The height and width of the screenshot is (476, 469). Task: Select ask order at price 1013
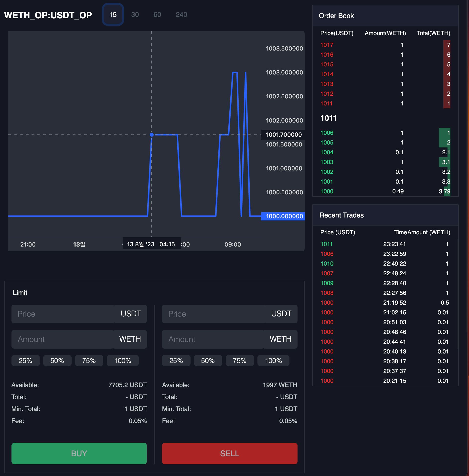(x=385, y=84)
